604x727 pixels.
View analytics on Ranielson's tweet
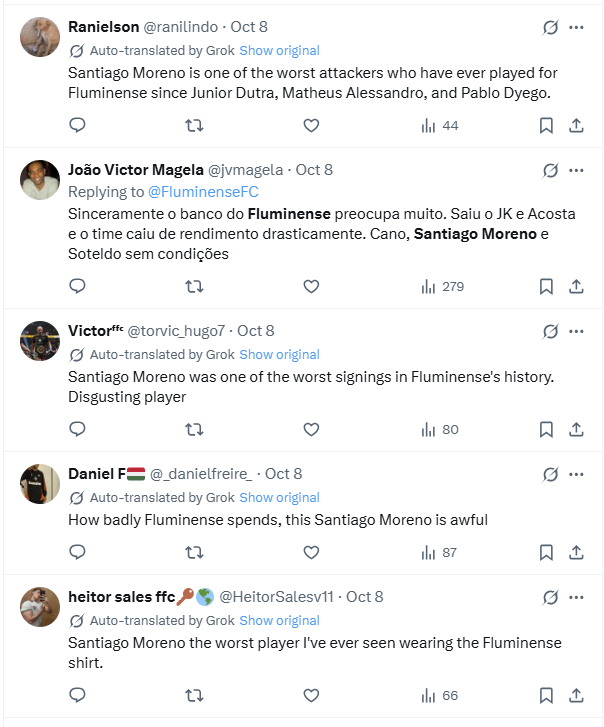pyautogui.click(x=440, y=125)
